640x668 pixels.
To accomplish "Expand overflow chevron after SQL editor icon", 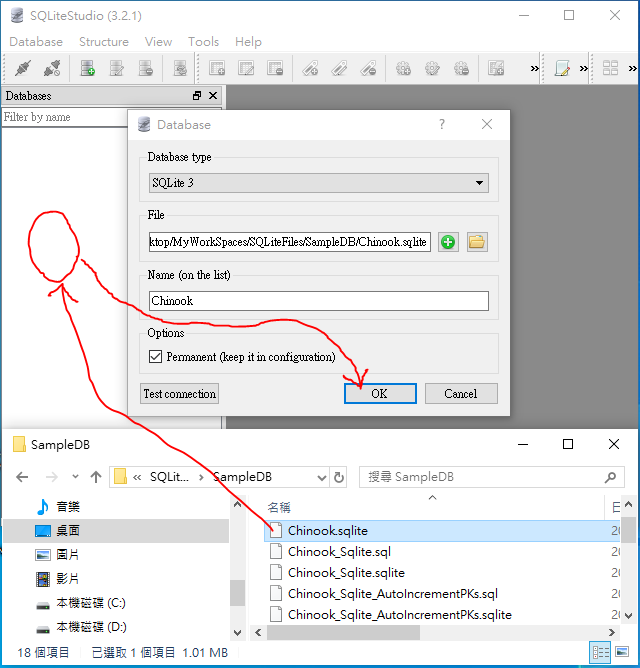I will tap(583, 68).
